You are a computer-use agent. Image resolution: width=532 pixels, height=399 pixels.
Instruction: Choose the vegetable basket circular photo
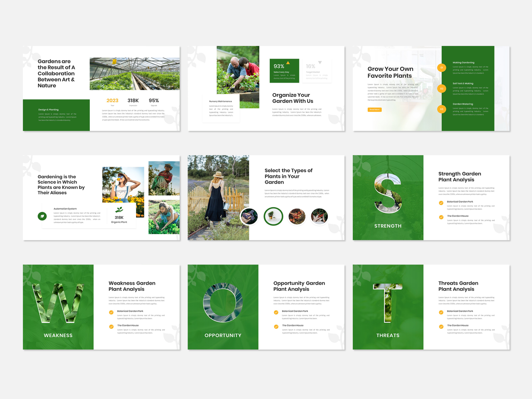[297, 216]
